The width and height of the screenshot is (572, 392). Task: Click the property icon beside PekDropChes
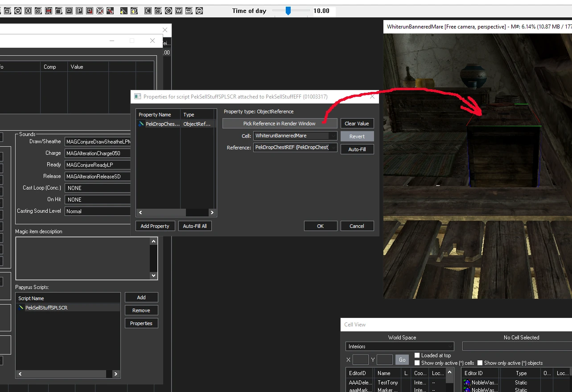point(141,124)
